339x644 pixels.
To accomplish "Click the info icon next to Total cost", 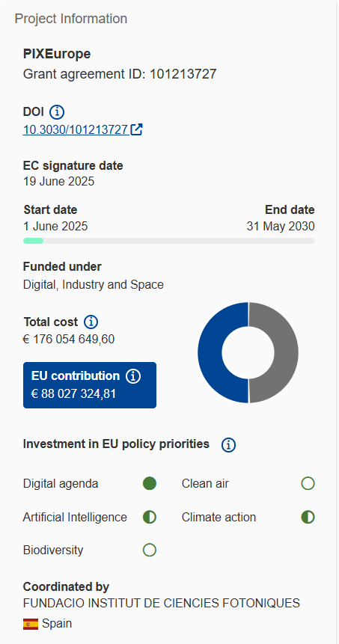I will click(91, 322).
